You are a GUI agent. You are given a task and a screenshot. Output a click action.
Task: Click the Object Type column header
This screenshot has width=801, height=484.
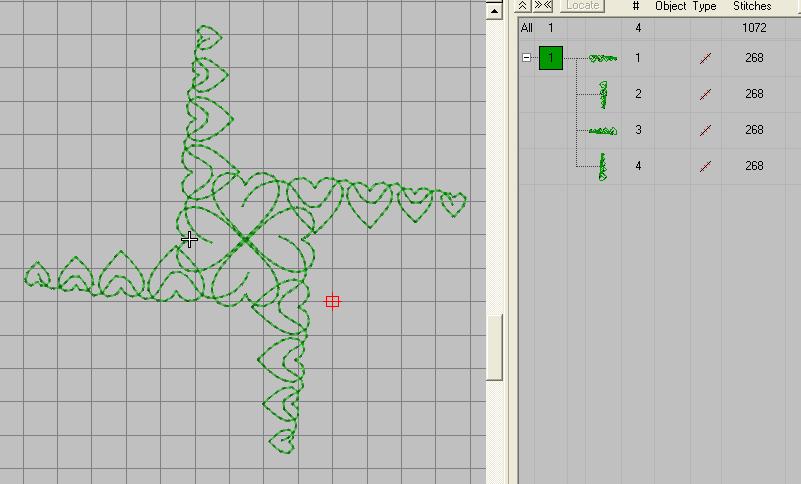[686, 6]
